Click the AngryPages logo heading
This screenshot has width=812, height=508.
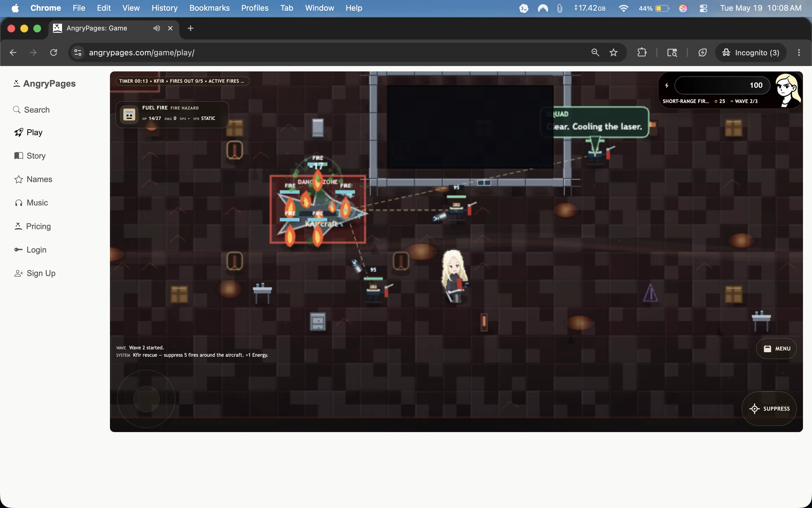(x=44, y=83)
